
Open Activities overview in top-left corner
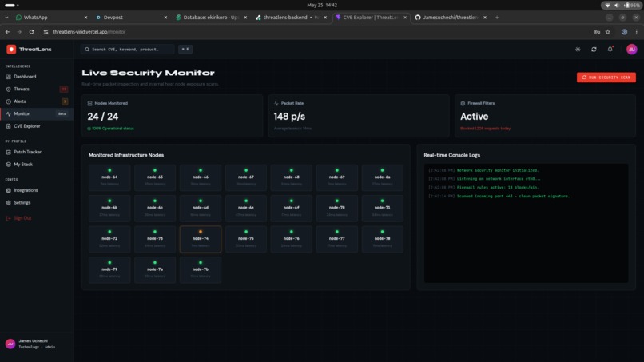point(11,5)
